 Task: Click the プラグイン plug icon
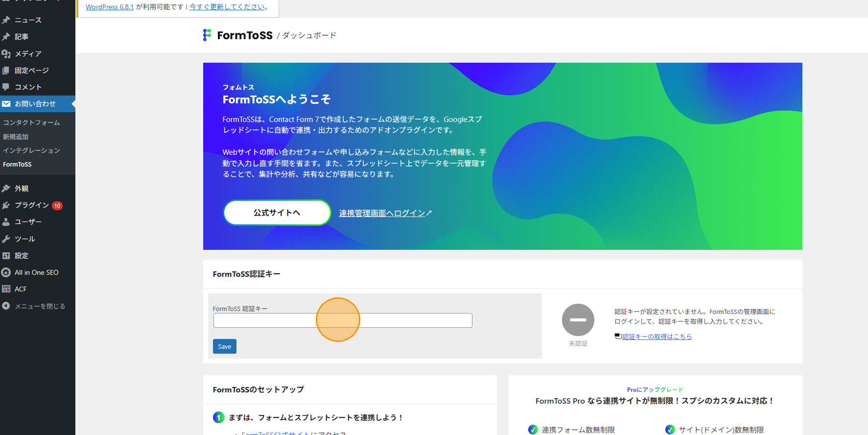point(6,205)
